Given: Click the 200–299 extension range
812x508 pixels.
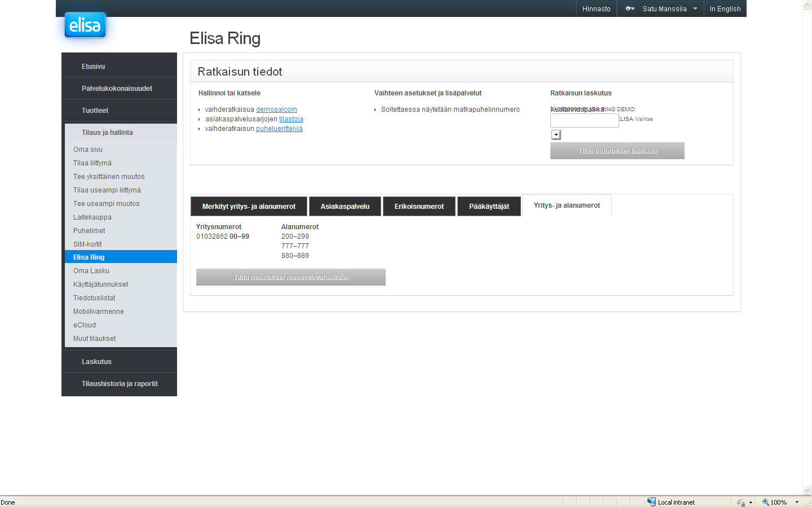Looking at the screenshot, I should 295,237.
